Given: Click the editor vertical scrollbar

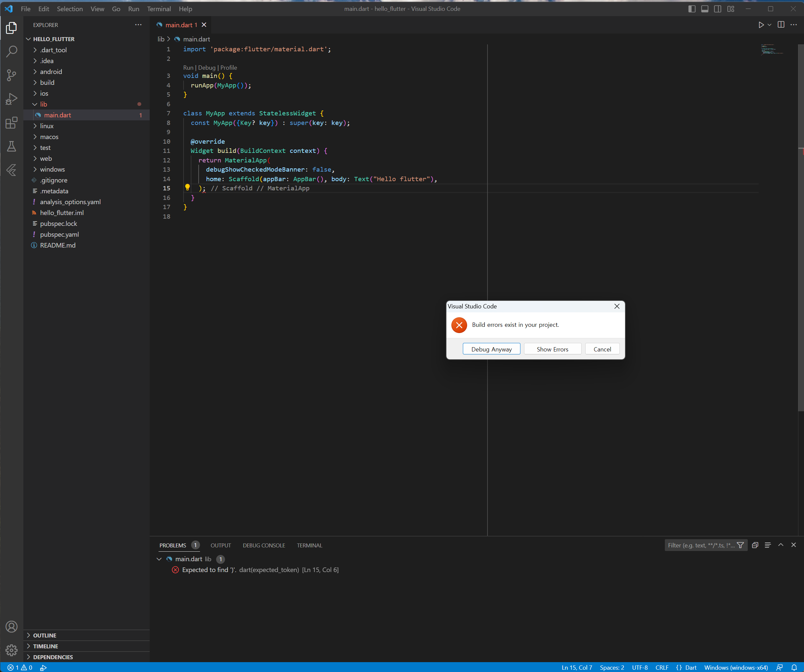Looking at the screenshot, I should click(801, 228).
